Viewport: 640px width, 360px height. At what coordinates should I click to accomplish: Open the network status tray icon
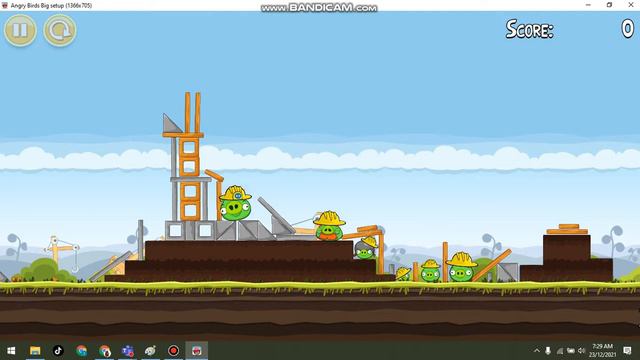point(560,351)
